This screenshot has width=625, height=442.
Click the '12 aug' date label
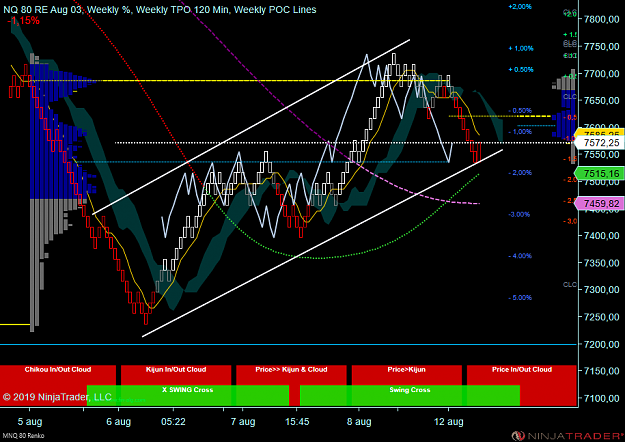pyautogui.click(x=448, y=422)
